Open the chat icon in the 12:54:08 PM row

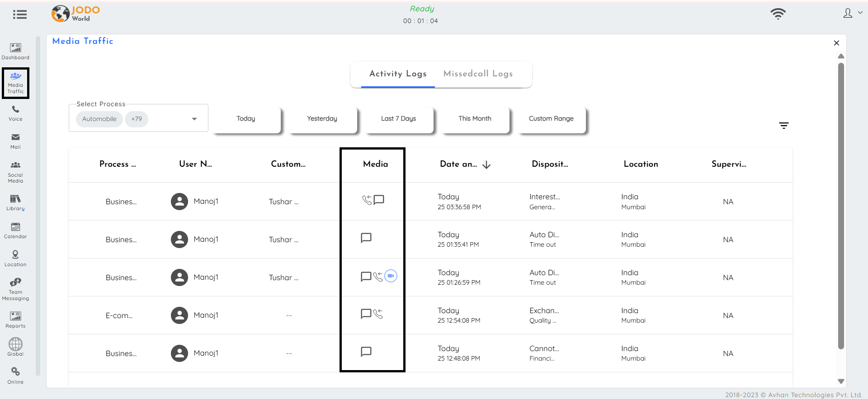click(366, 314)
